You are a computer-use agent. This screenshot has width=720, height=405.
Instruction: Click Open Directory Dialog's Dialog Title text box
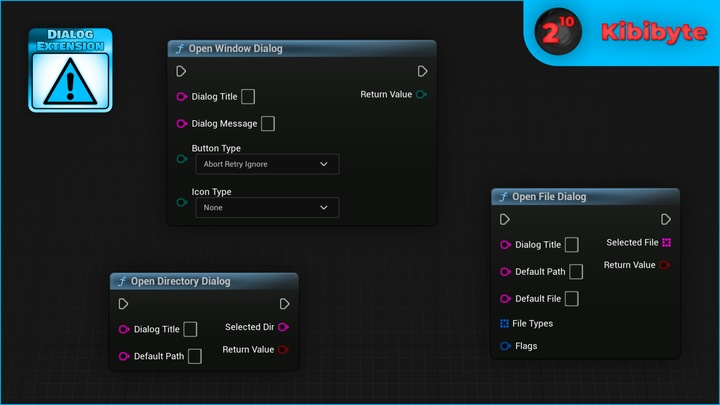190,329
